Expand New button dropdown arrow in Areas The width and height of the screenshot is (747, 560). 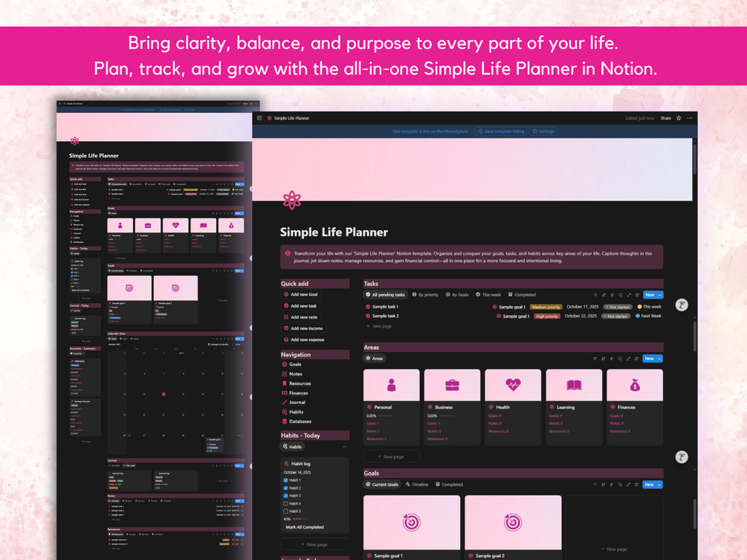(660, 359)
